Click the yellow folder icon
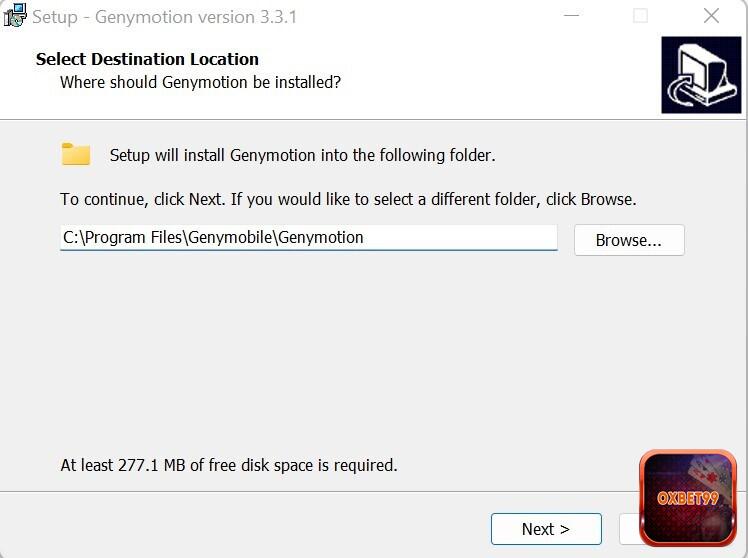 [x=76, y=154]
